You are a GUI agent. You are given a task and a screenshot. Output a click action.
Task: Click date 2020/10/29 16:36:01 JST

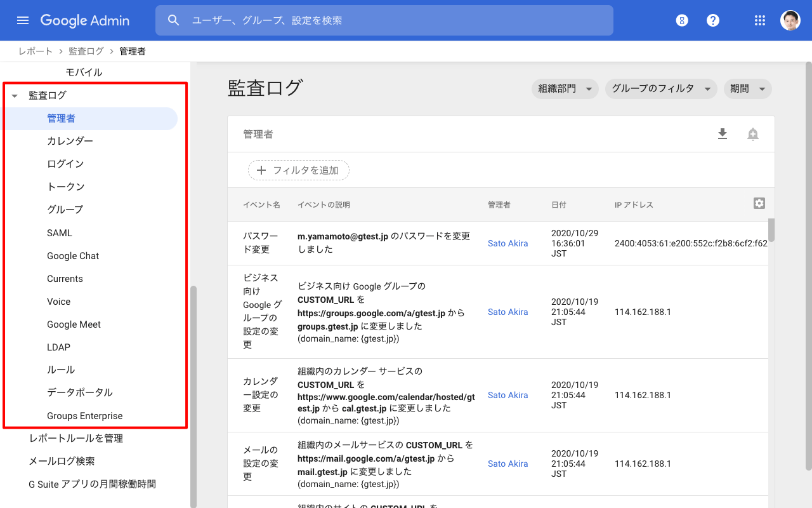coord(575,243)
